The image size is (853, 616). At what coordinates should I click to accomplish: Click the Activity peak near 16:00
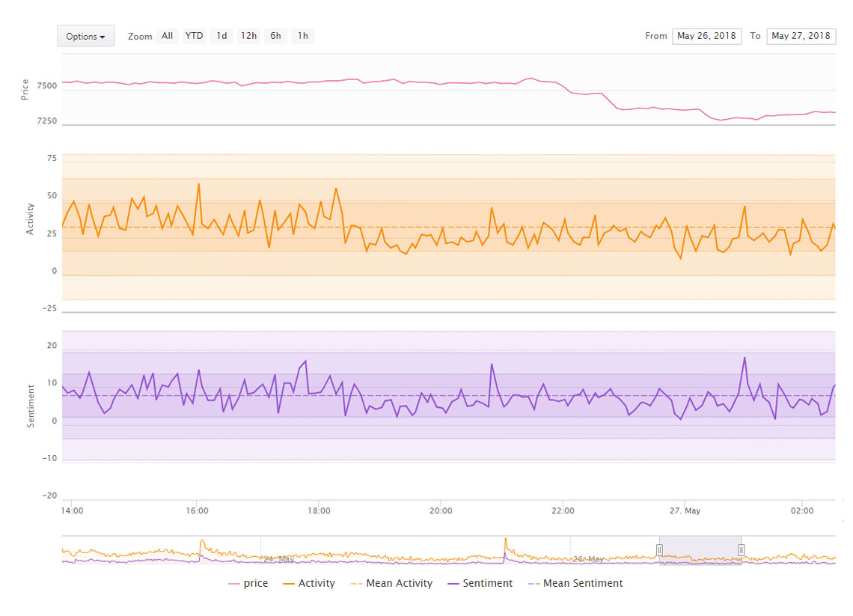point(198,184)
